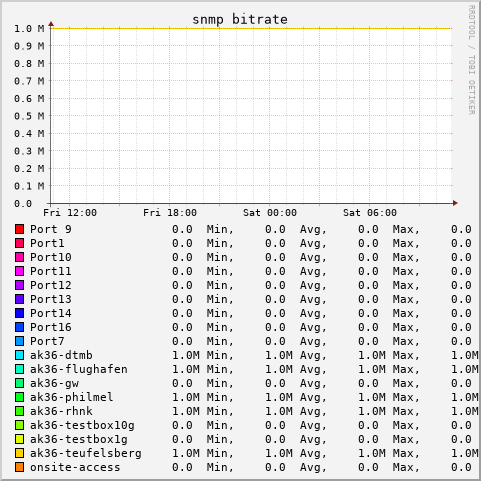Click the Fri 18:00 time axis label

[170, 213]
